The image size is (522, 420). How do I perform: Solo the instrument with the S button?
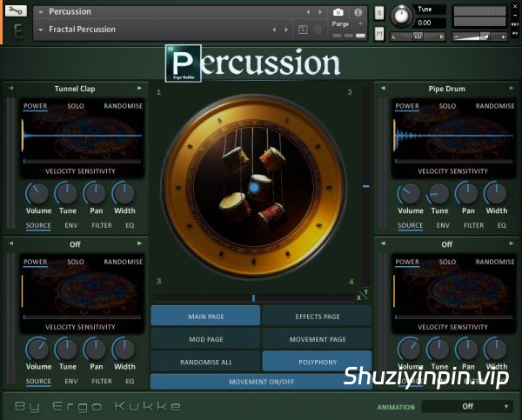coord(379,13)
